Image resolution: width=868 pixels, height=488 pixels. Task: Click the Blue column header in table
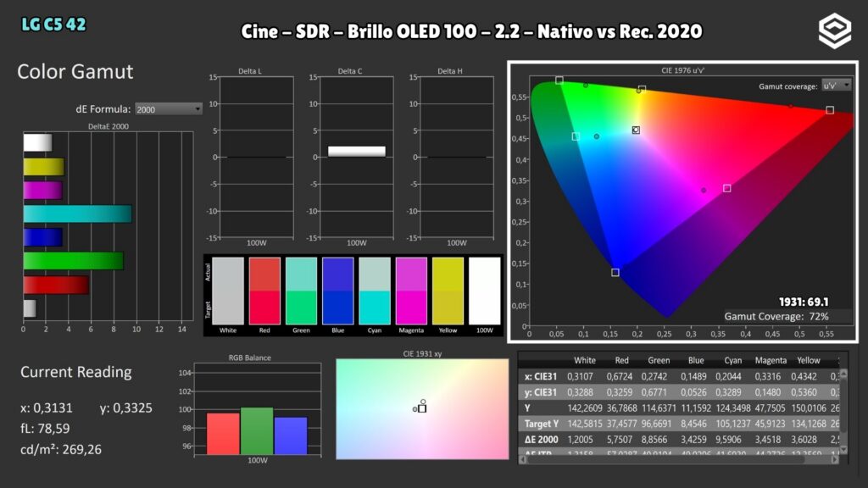696,360
